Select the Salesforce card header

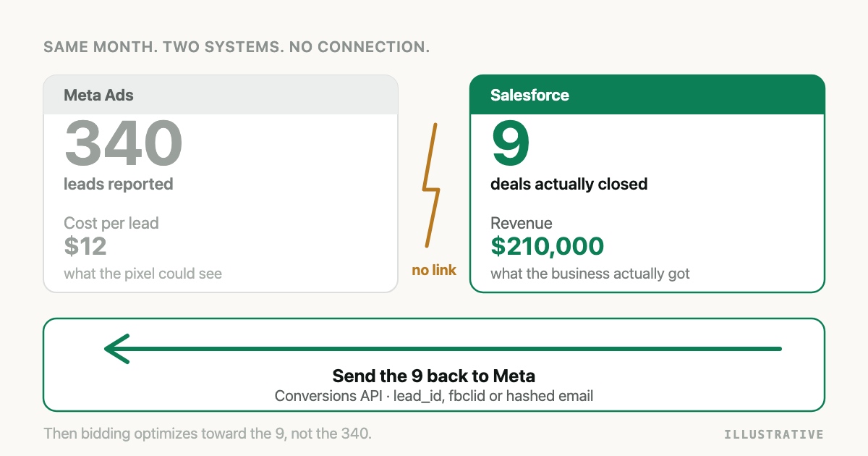coord(647,95)
